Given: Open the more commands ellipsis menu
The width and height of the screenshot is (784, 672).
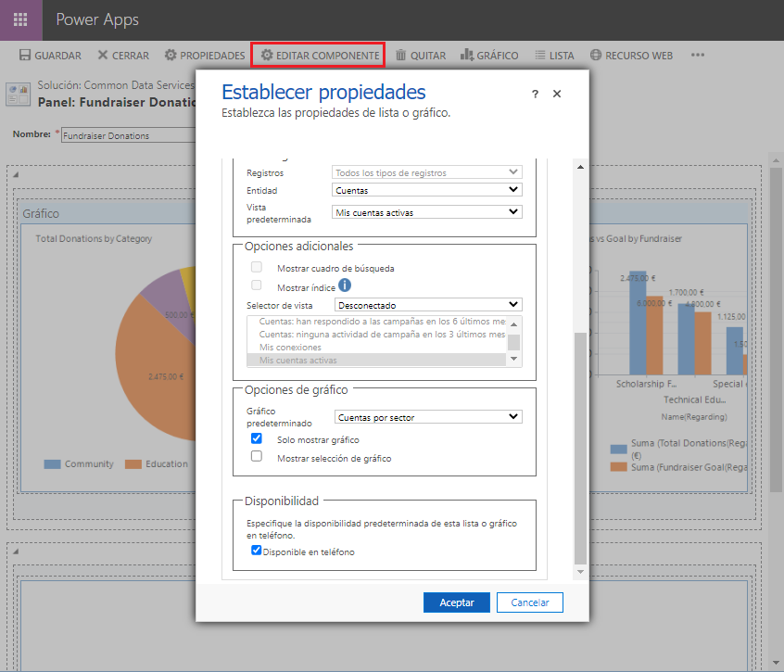Looking at the screenshot, I should [698, 55].
